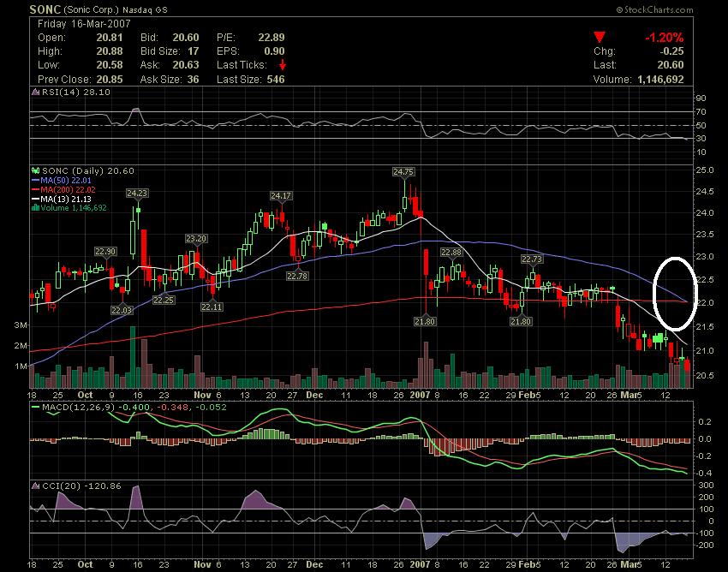This screenshot has height=572, width=728.
Task: Click the red Last Ticks down arrow
Action: (283, 65)
